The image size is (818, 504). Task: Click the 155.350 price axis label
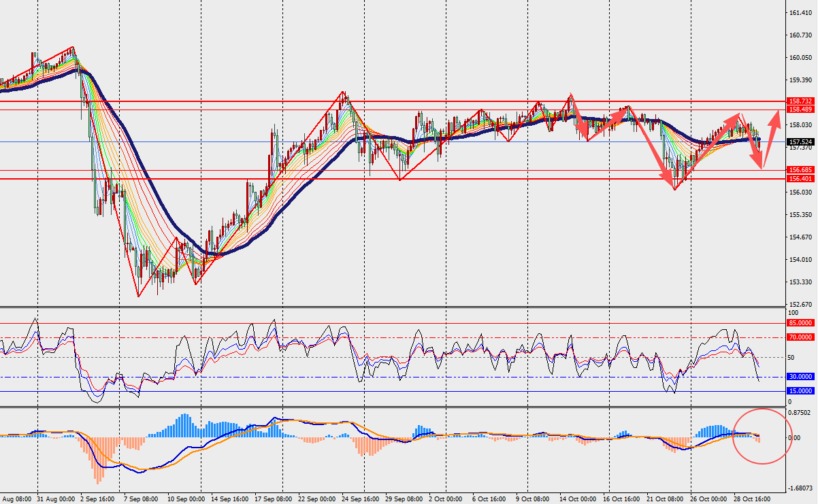click(x=800, y=215)
